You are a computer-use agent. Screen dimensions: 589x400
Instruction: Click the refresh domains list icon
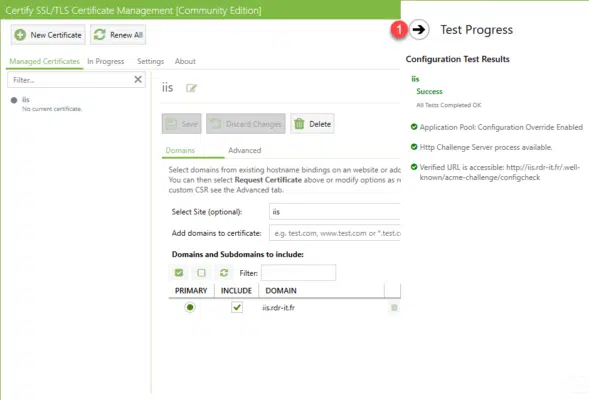point(224,273)
